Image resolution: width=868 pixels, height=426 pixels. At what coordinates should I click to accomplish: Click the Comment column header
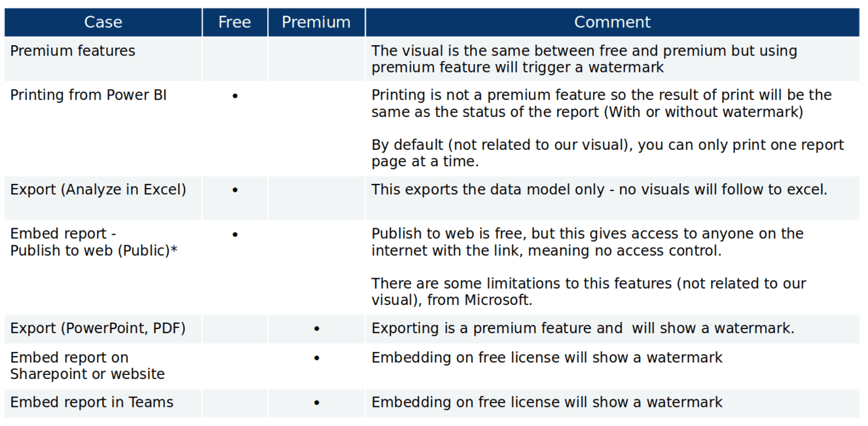click(x=612, y=22)
